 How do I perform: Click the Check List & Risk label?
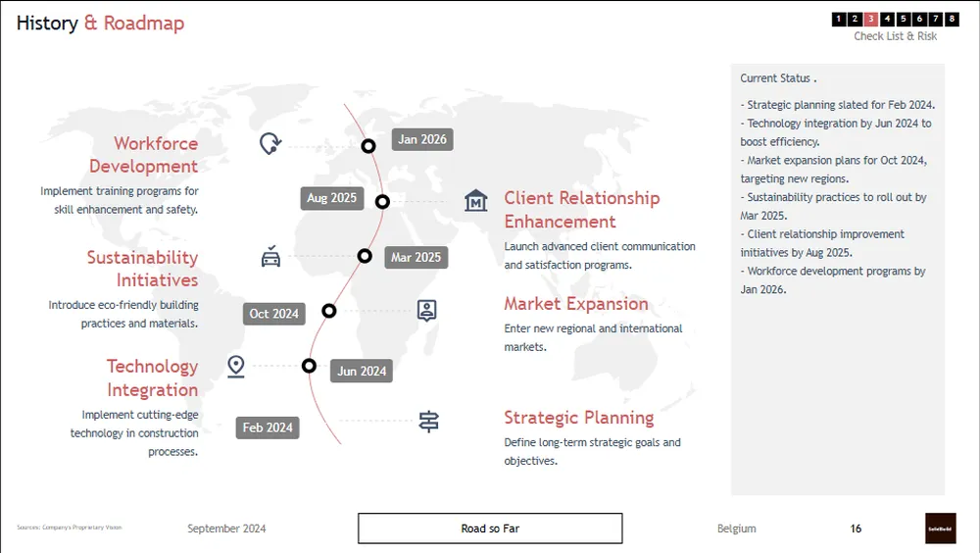tap(895, 36)
